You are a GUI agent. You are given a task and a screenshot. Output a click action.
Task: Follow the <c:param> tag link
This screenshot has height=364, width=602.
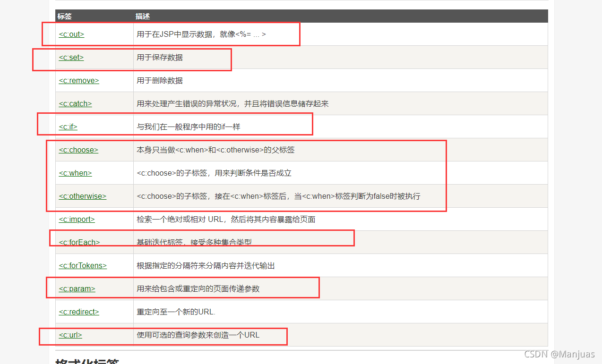point(77,289)
